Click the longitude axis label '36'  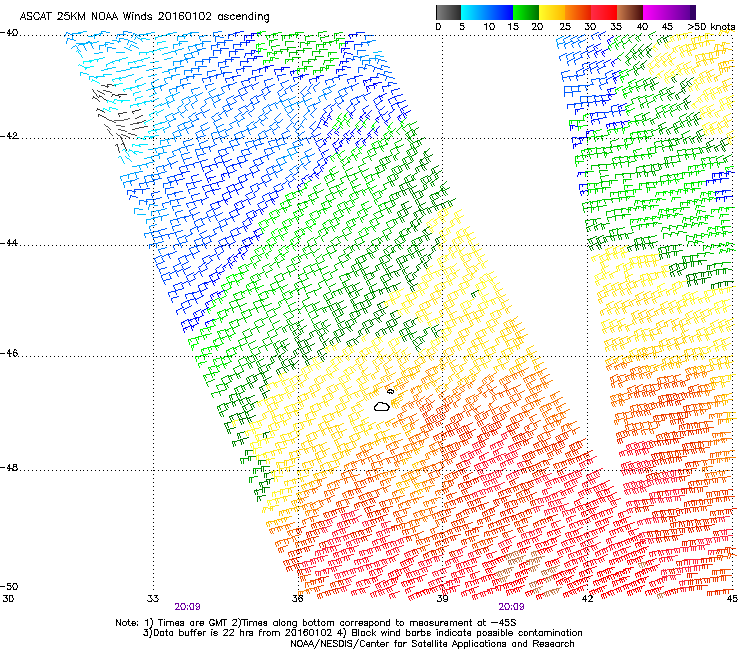297,599
